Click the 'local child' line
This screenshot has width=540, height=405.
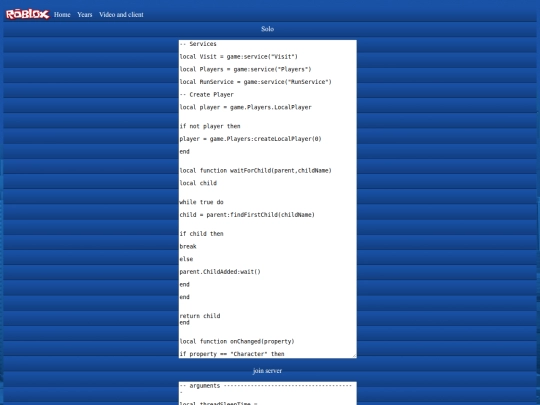coord(198,183)
